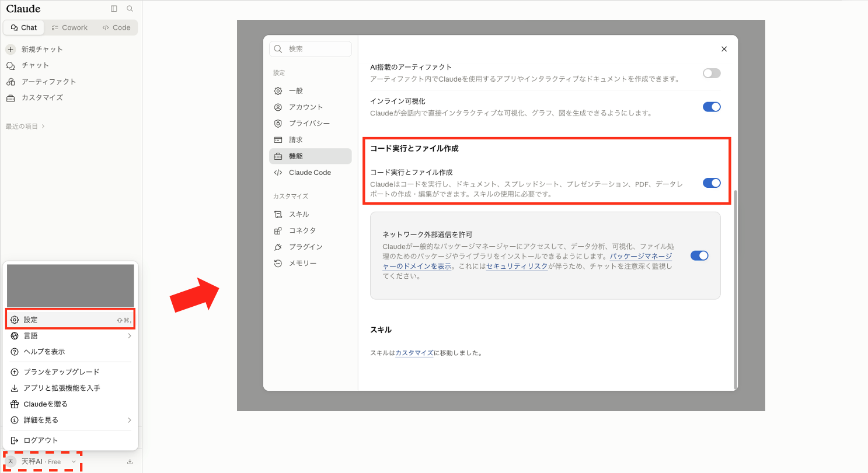Click the shapes icon beside アーティファクト

[x=11, y=82]
